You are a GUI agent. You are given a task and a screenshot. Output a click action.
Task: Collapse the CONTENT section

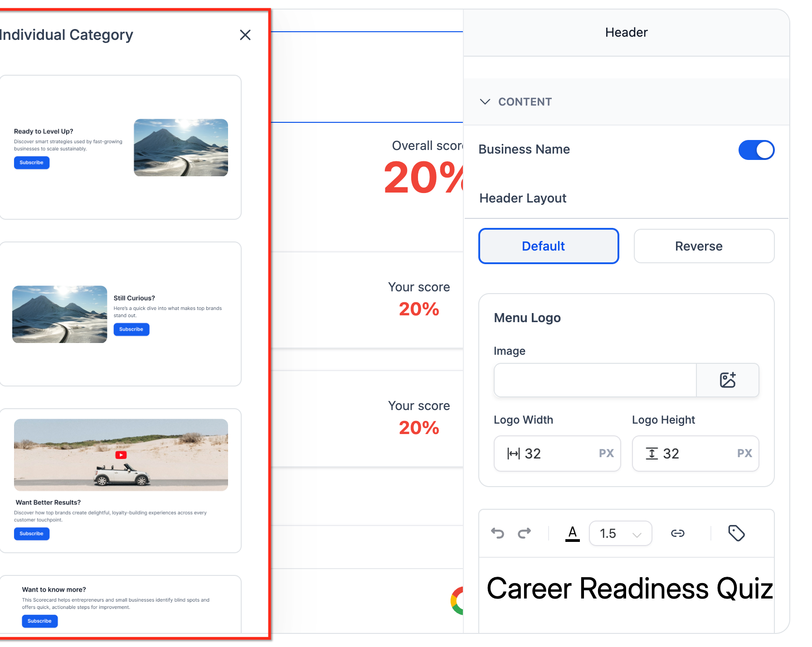(485, 102)
